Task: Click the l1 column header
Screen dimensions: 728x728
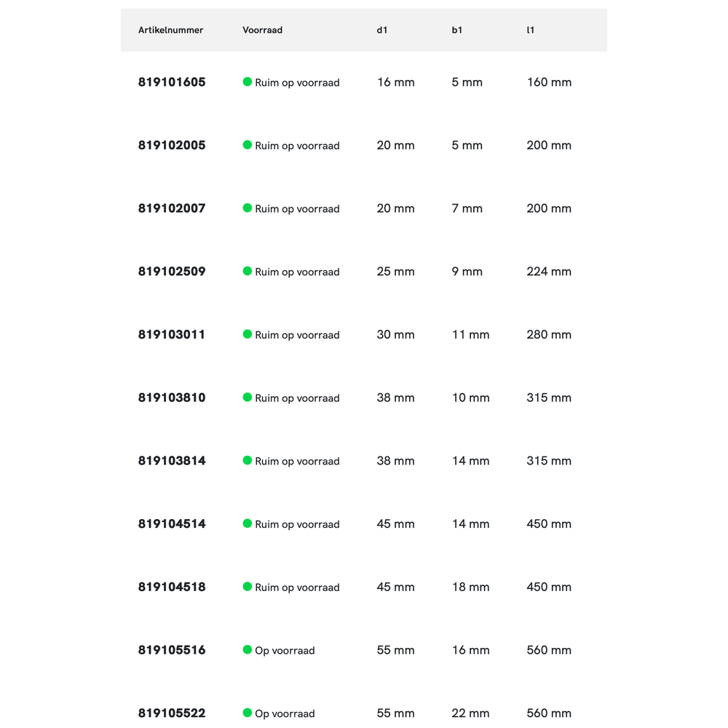Action: (x=531, y=31)
